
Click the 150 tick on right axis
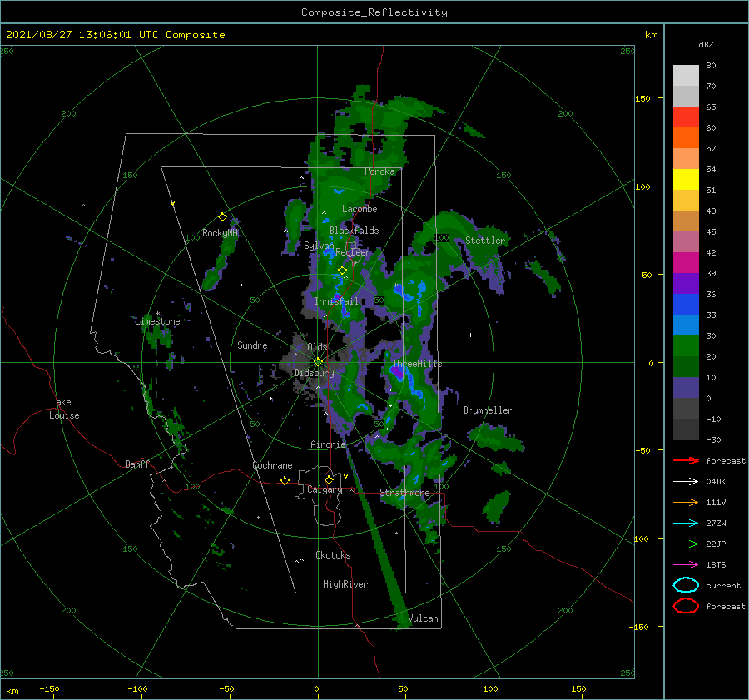642,98
